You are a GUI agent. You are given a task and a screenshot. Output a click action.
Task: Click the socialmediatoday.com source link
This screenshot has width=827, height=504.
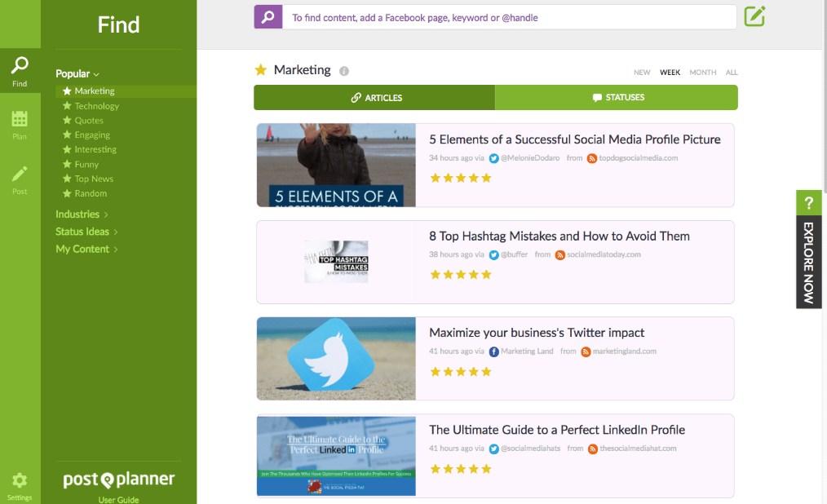click(604, 254)
